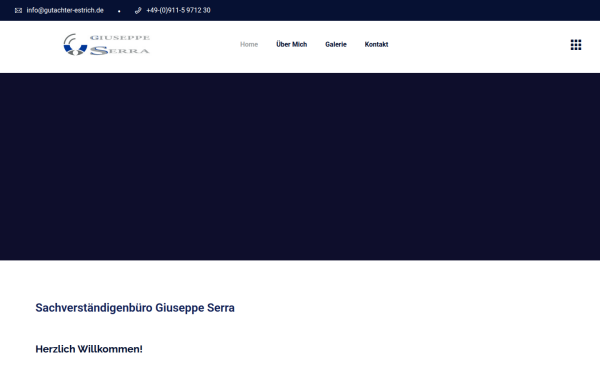
Task: Click the phone handset icon
Action: click(138, 10)
